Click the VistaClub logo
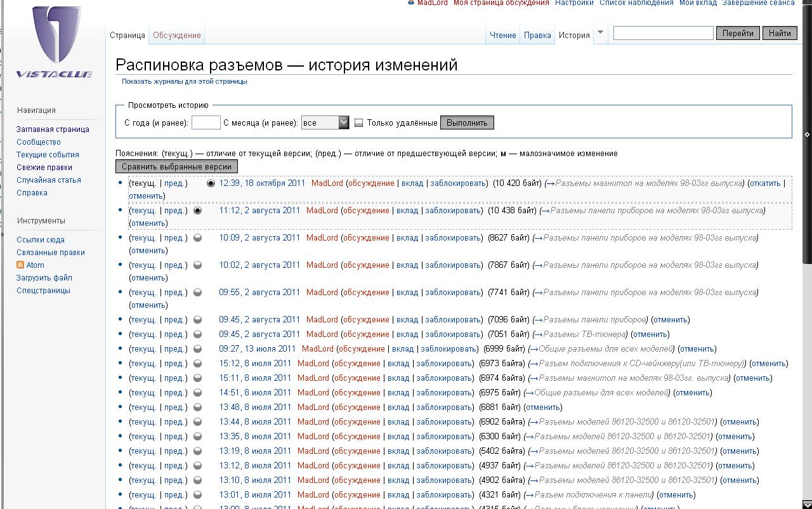Viewport: 812px width, 509px height. point(55,42)
